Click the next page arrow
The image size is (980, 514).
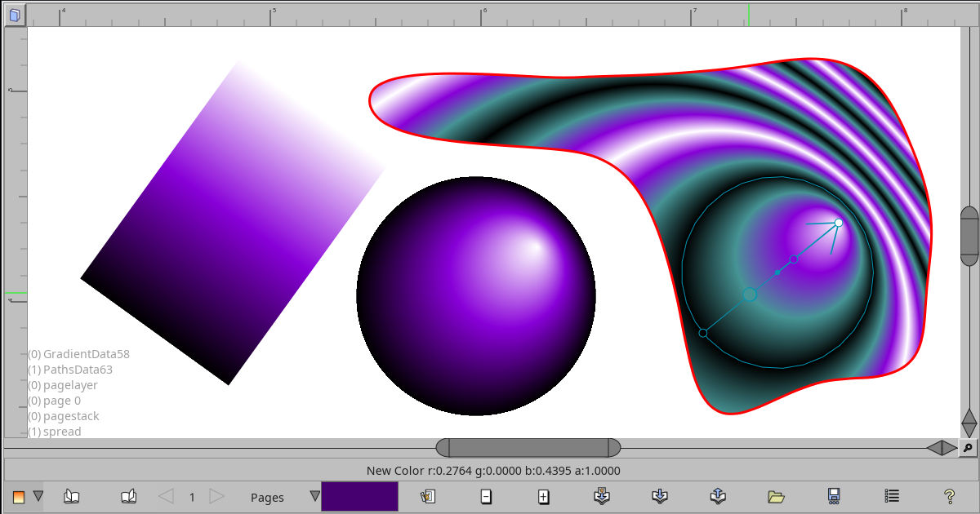click(216, 495)
